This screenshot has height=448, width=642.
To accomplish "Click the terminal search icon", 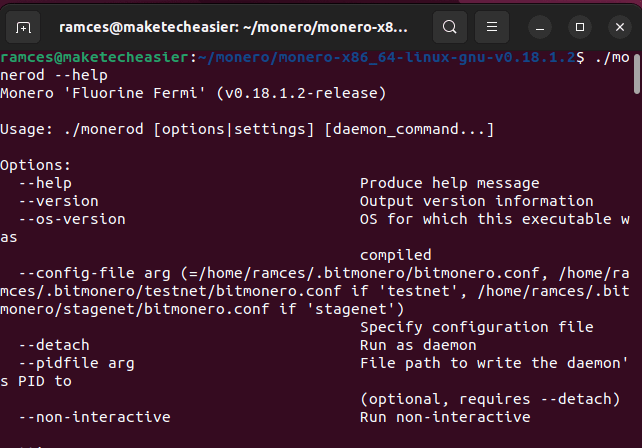I will click(x=452, y=25).
